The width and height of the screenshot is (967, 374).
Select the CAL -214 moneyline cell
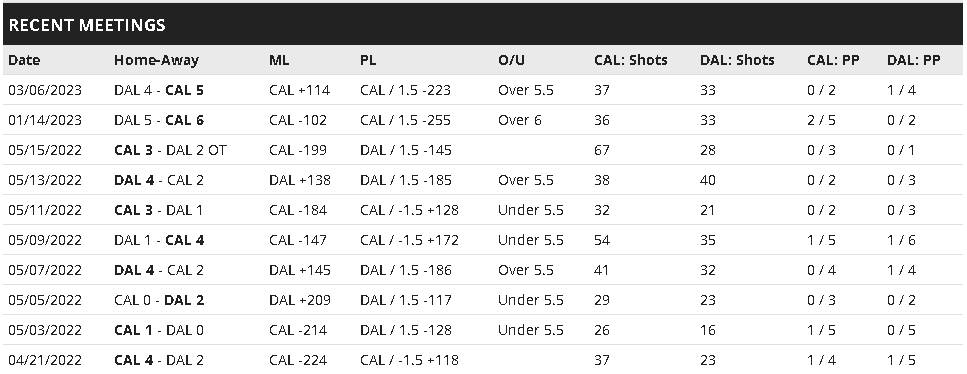click(x=298, y=330)
